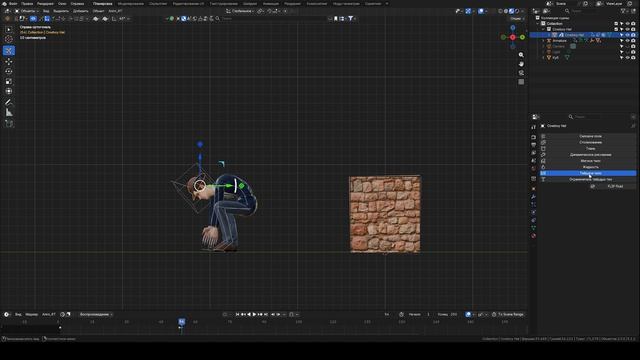Switch to the Анимация workspace tab
This screenshot has width=640, height=360.
(x=270, y=3)
